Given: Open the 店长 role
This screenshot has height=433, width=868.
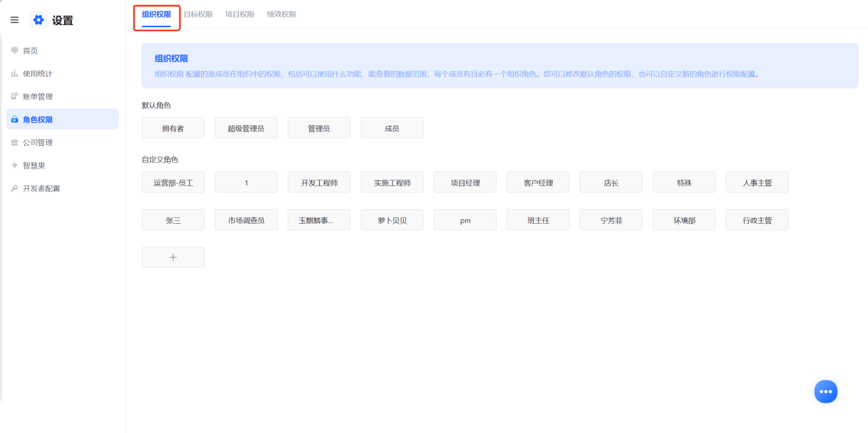Looking at the screenshot, I should coord(611,182).
